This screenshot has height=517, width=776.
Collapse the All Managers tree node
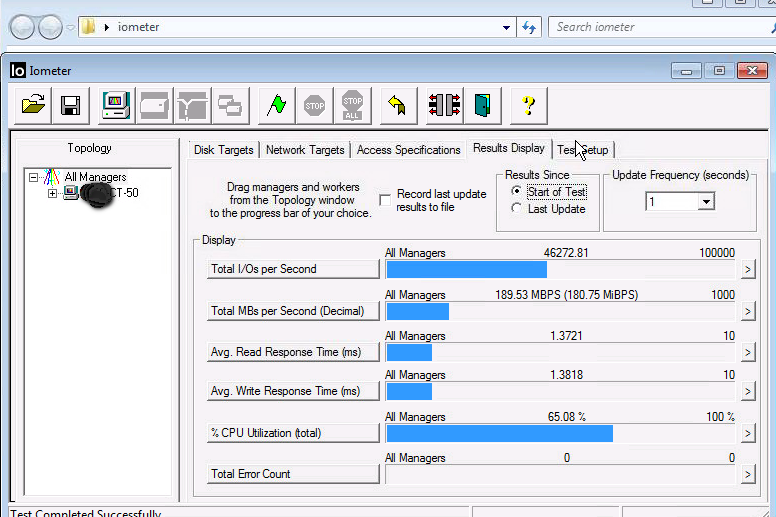(34, 177)
